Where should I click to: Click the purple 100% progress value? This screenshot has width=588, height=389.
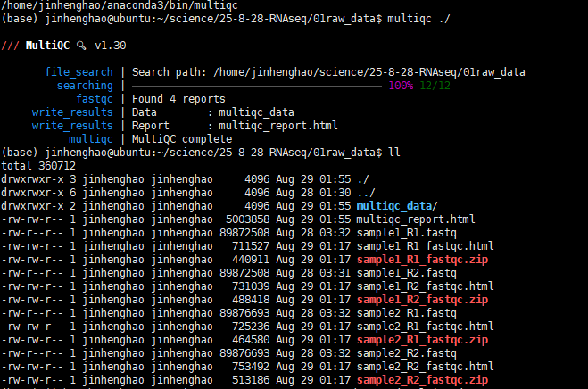[401, 86]
